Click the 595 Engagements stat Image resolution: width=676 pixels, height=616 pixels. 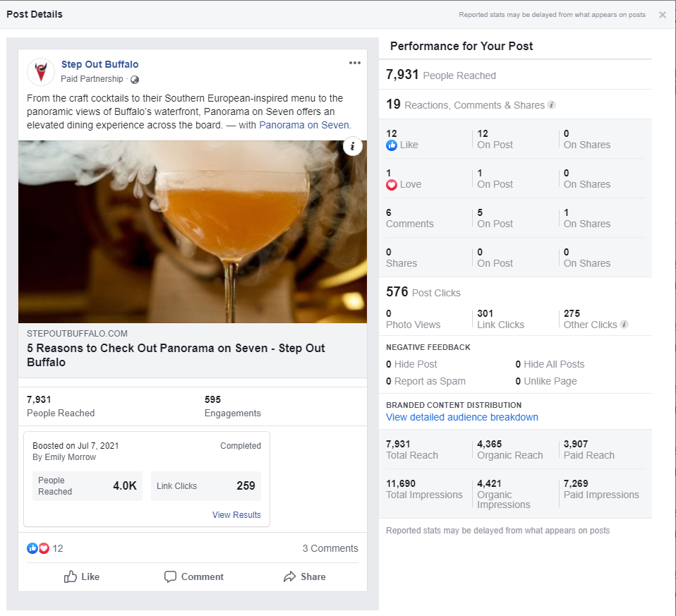232,406
